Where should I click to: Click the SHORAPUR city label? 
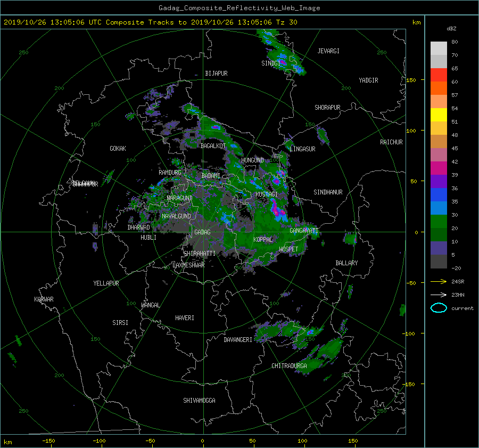click(x=327, y=108)
